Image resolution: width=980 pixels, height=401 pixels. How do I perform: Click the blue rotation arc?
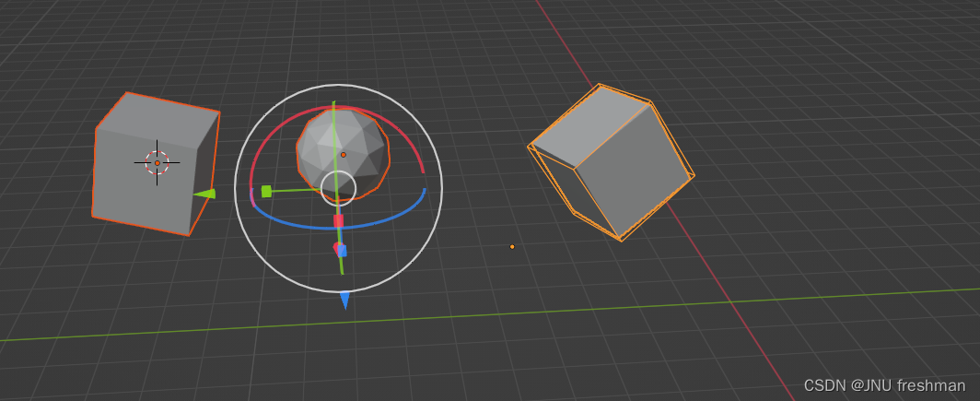tap(337, 227)
